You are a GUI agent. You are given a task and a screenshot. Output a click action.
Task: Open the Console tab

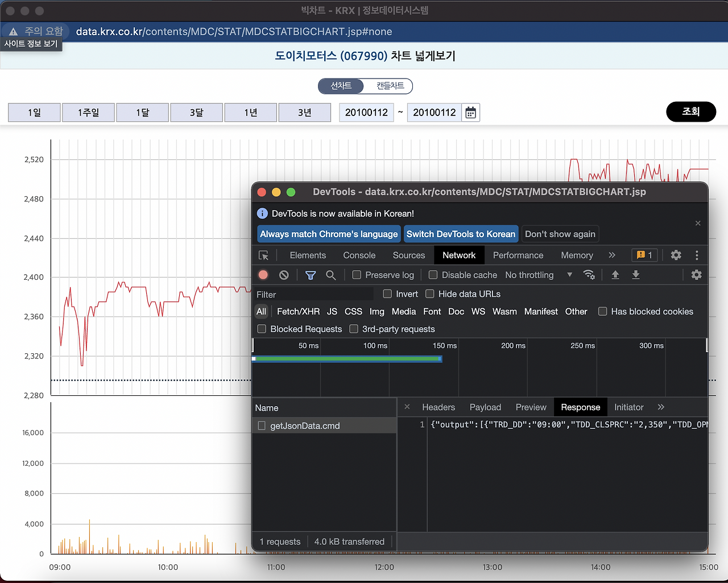[359, 255]
